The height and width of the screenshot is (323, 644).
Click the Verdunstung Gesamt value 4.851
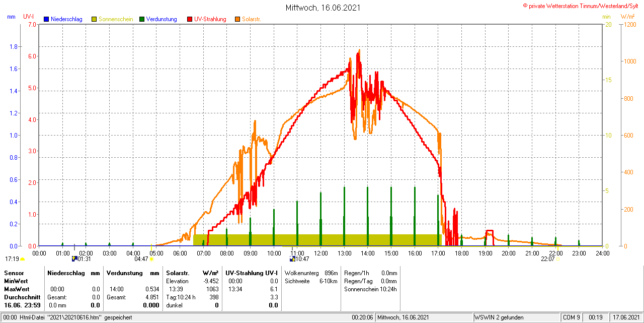click(152, 297)
